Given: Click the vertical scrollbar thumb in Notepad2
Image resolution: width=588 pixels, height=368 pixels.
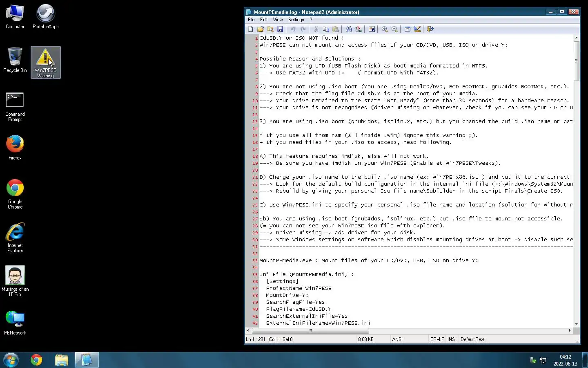Looking at the screenshot, I should coord(577,61).
